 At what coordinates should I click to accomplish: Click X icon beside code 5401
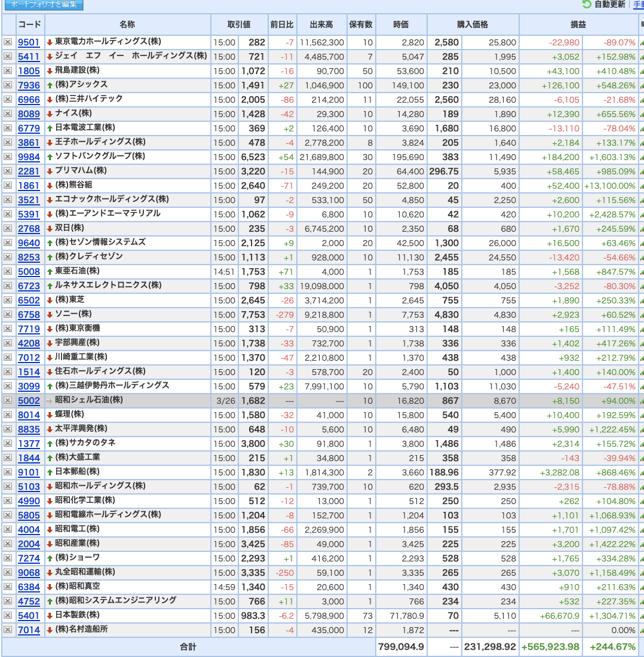coord(8,615)
